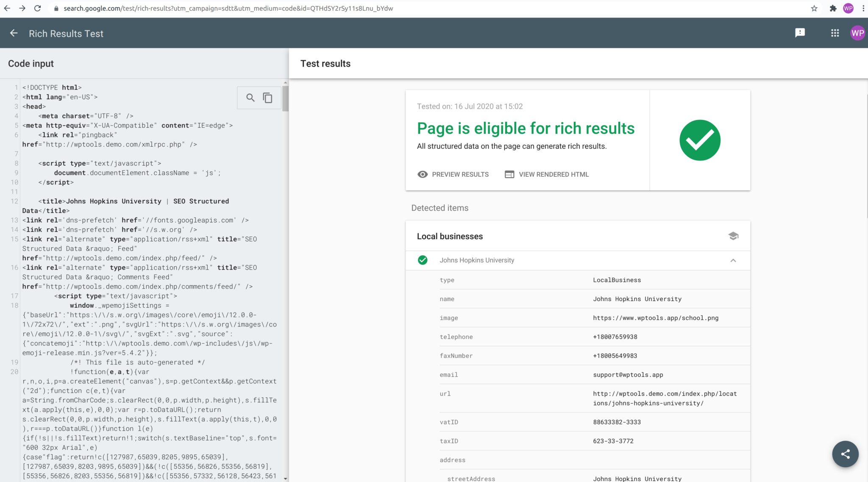868x482 pixels.
Task: Open the Chrome three-dot menu
Action: pyautogui.click(x=864, y=8)
